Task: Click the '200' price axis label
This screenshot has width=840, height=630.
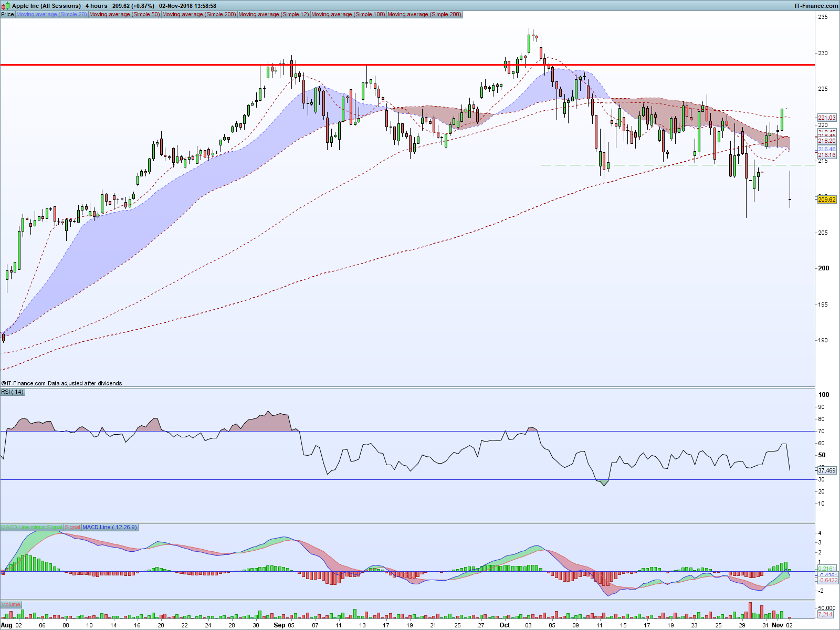Action: click(823, 268)
